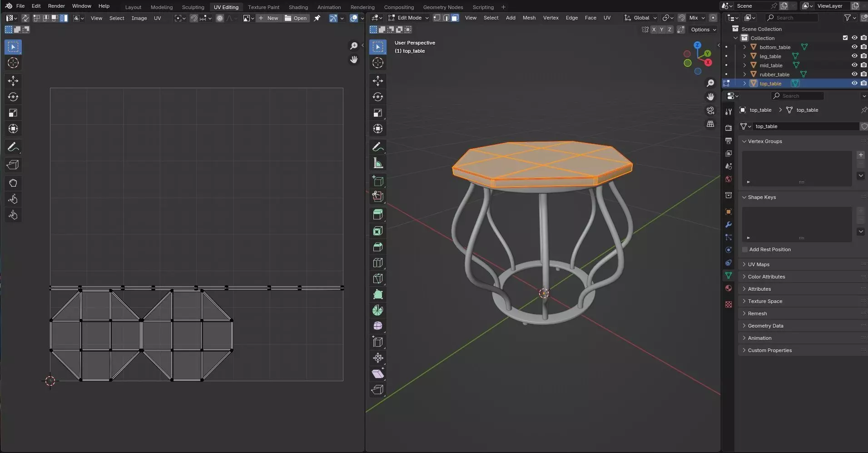868x453 pixels.
Task: Open the Material properties tab
Action: [x=729, y=288]
